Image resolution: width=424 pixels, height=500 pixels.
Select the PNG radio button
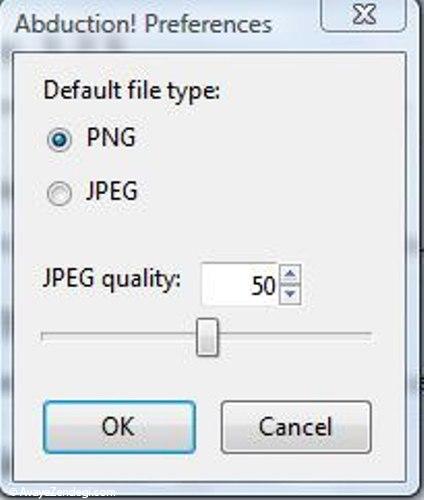point(59,139)
